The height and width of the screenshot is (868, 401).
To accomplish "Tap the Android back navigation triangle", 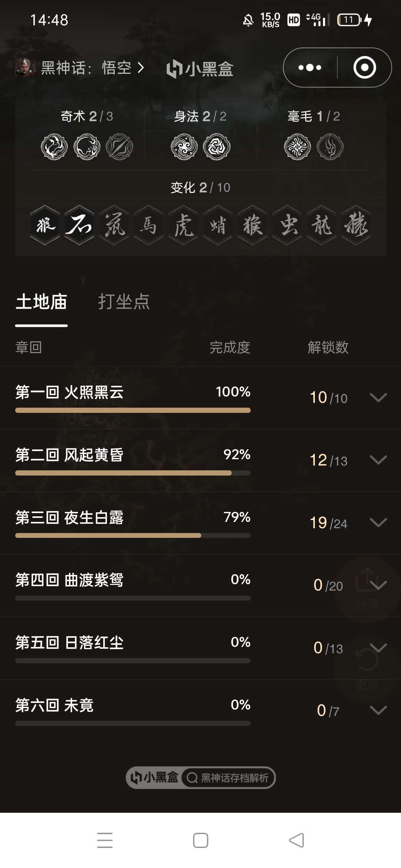I will pos(296,840).
